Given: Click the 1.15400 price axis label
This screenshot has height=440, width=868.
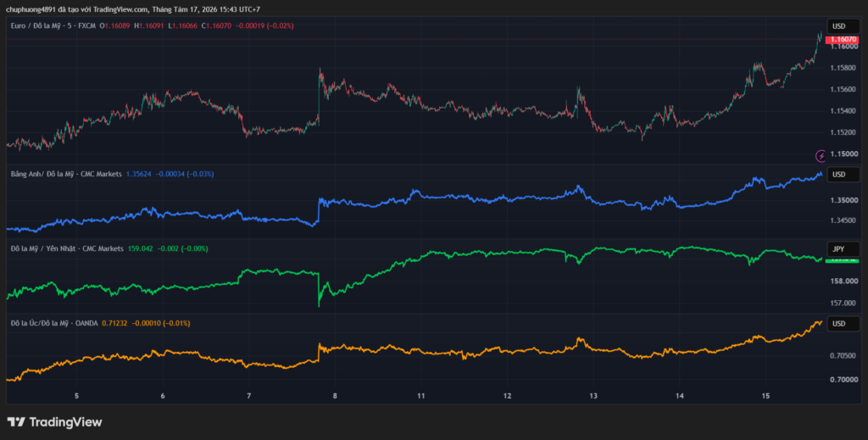Looking at the screenshot, I should [x=843, y=111].
